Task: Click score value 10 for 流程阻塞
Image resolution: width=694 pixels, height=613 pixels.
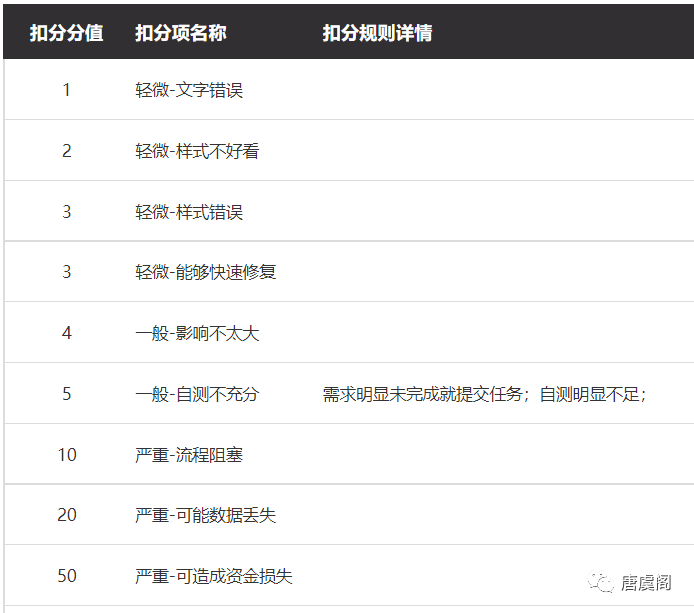Action: pyautogui.click(x=67, y=455)
